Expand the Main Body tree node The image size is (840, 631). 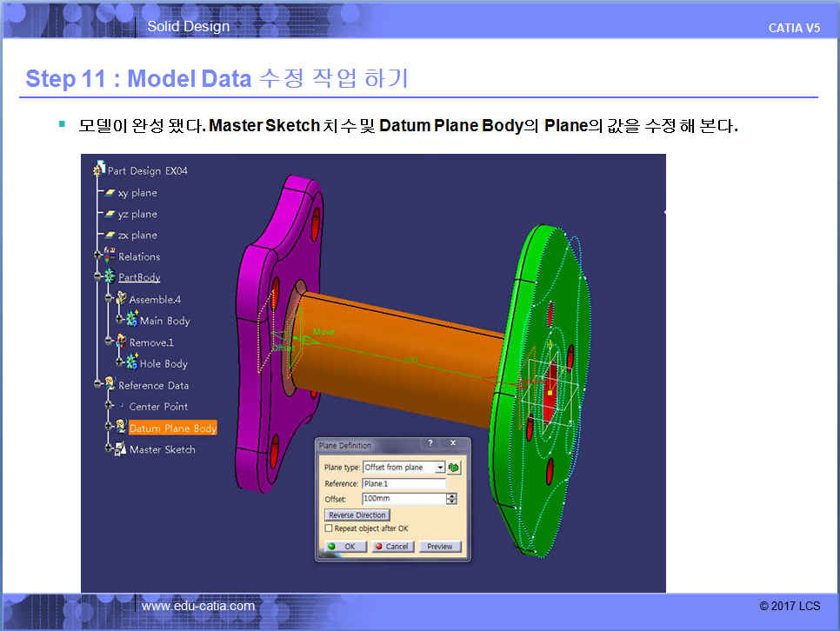[120, 321]
